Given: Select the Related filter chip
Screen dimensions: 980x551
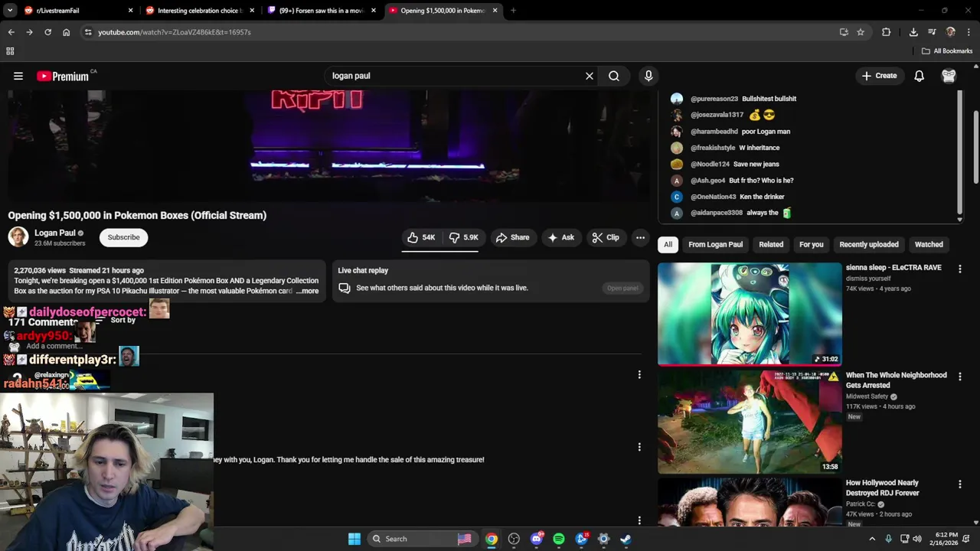Looking at the screenshot, I should [771, 244].
